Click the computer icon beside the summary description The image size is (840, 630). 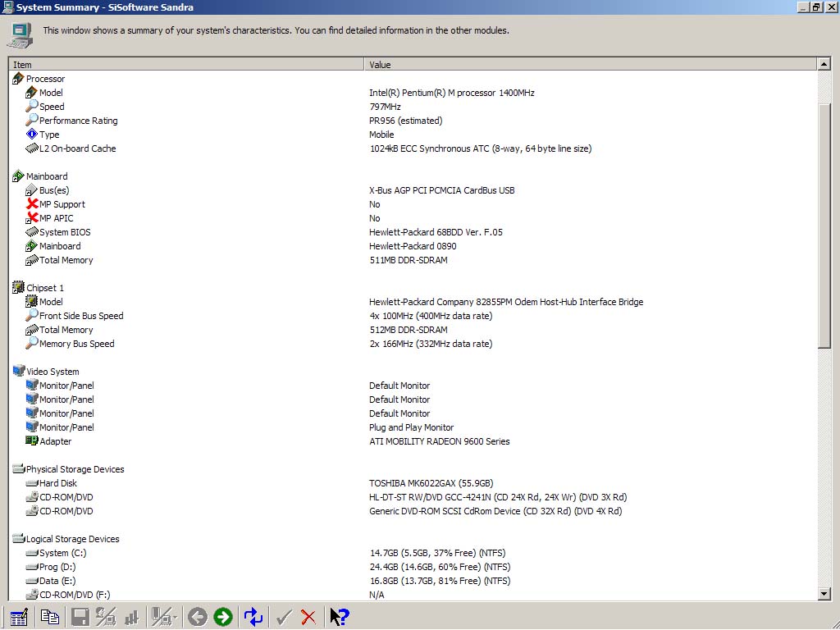20,35
